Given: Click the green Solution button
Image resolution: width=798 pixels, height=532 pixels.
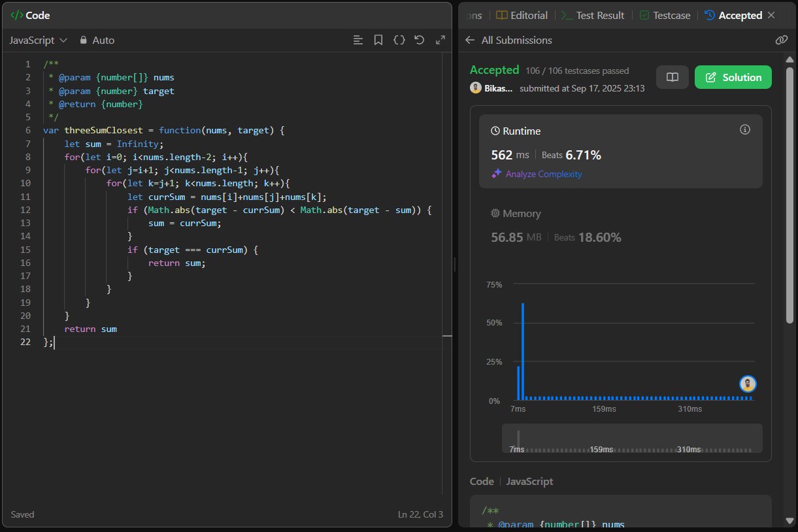Looking at the screenshot, I should pos(733,77).
